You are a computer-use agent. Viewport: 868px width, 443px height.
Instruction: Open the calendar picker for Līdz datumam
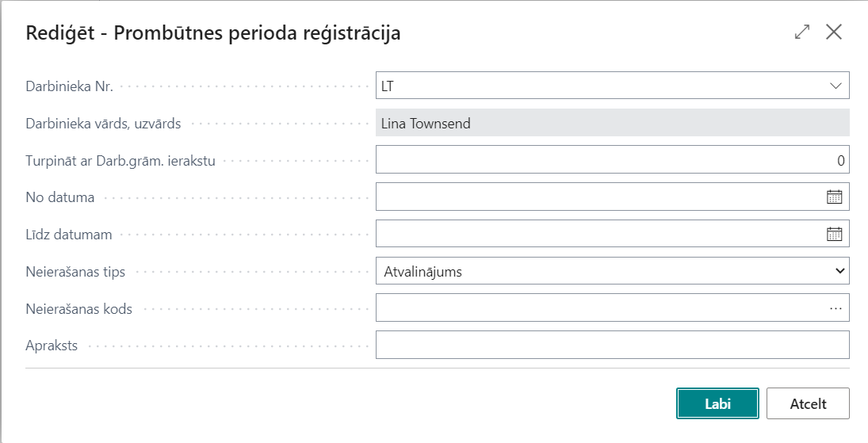coord(835,234)
